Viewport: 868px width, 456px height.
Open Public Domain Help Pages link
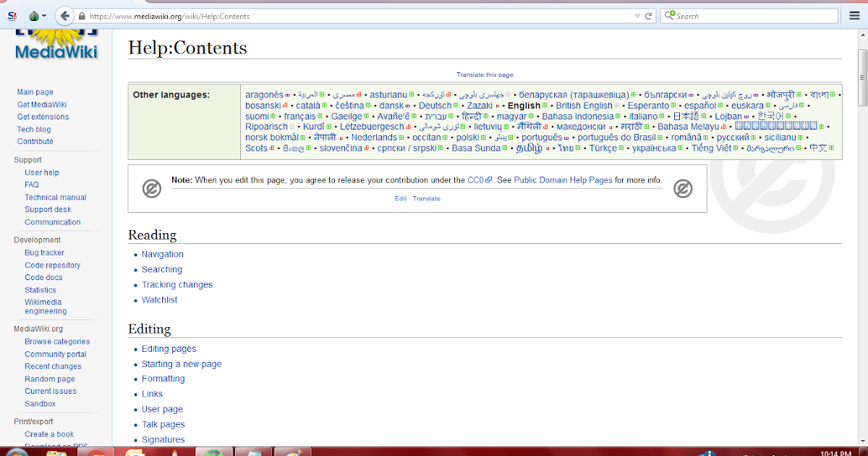[x=563, y=180]
